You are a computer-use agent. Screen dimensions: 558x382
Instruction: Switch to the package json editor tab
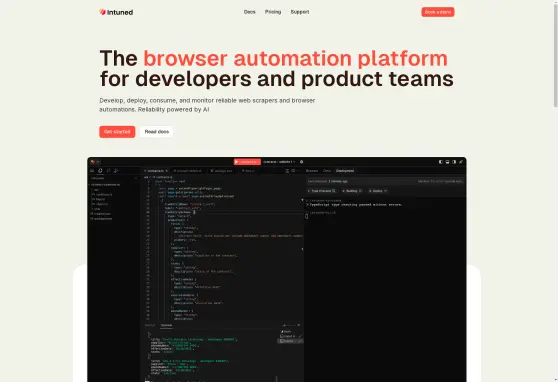[222, 171]
